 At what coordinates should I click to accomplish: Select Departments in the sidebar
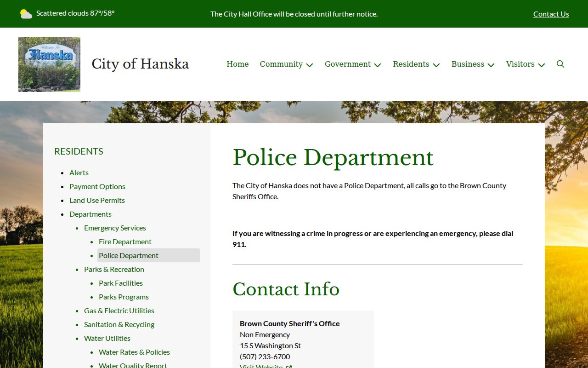pyautogui.click(x=90, y=214)
